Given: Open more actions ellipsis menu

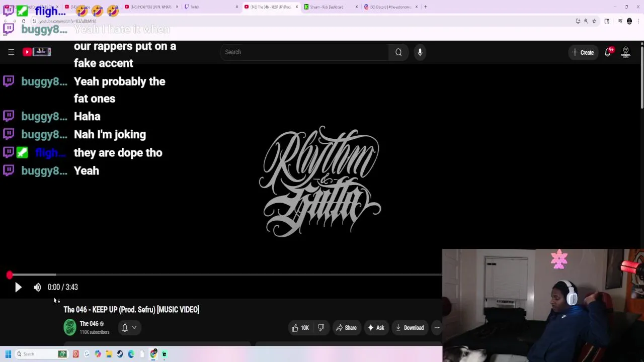Looking at the screenshot, I should click(437, 328).
